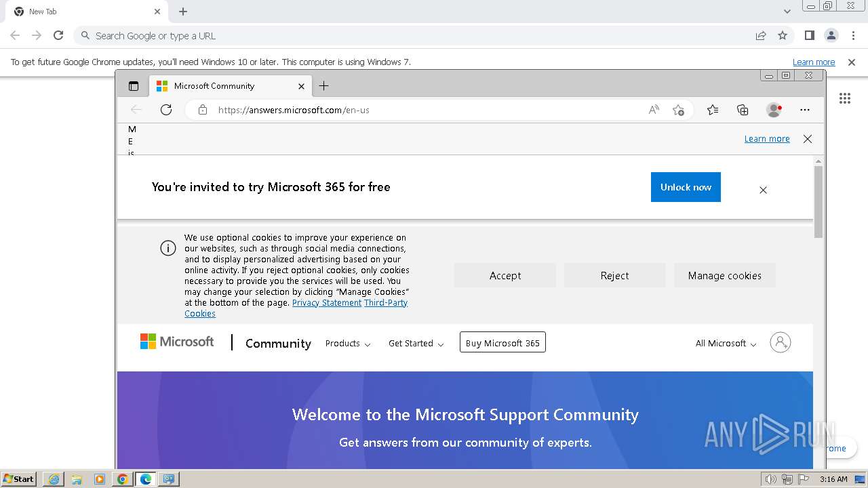Expand the Get Started dropdown
Image resolution: width=868 pixels, height=488 pixels.
416,344
